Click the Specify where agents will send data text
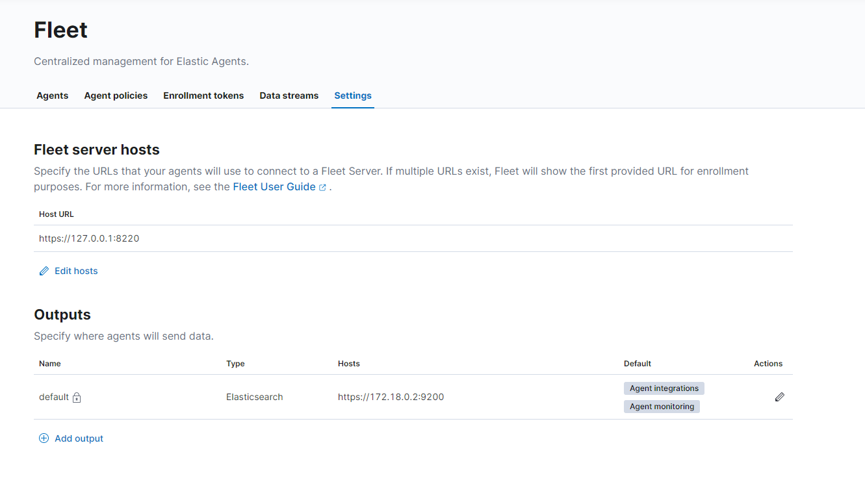865x504 pixels. pos(123,336)
